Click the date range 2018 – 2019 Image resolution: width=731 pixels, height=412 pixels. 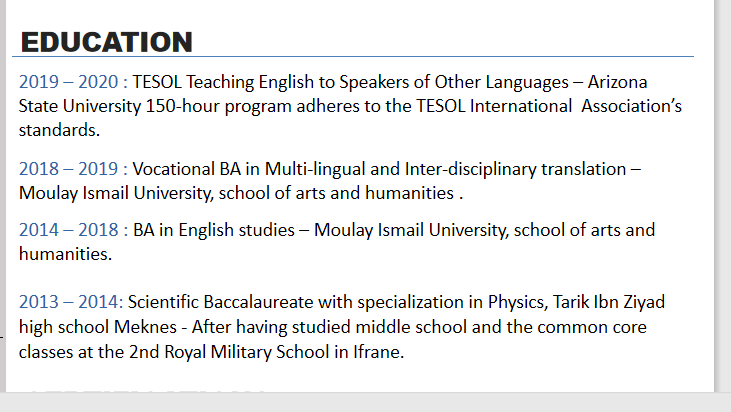[68, 169]
